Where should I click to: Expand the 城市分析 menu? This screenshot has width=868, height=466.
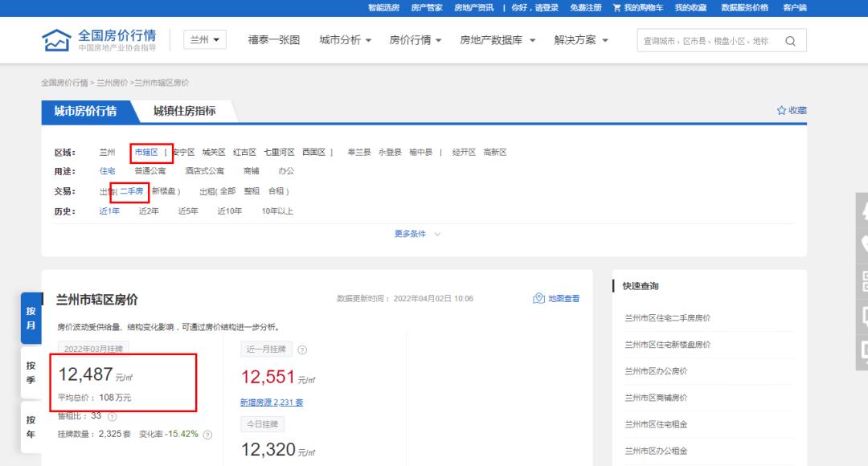(345, 40)
